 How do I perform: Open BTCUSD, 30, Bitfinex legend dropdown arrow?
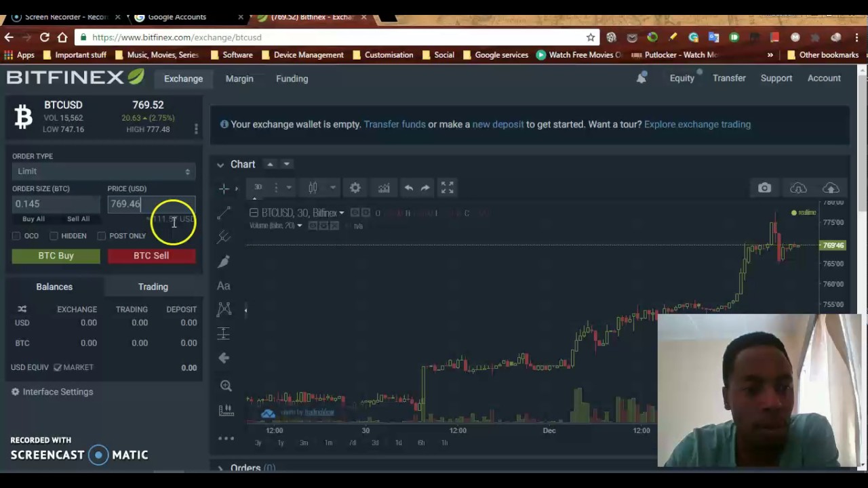pyautogui.click(x=341, y=213)
